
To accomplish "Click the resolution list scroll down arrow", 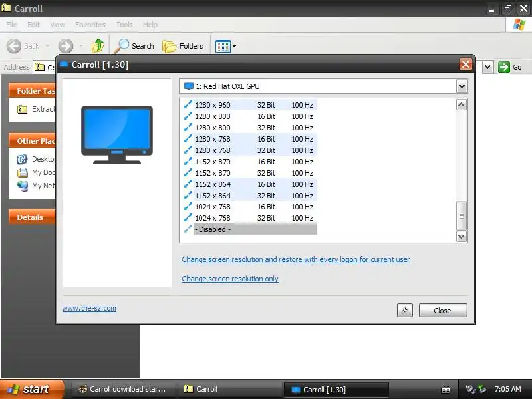I will pos(461,236).
